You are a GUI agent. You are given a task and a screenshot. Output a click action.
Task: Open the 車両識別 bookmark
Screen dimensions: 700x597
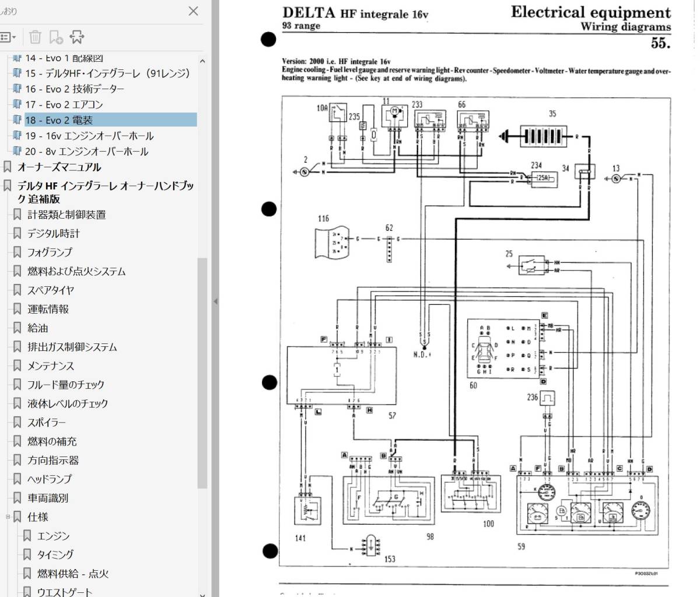pos(48,498)
